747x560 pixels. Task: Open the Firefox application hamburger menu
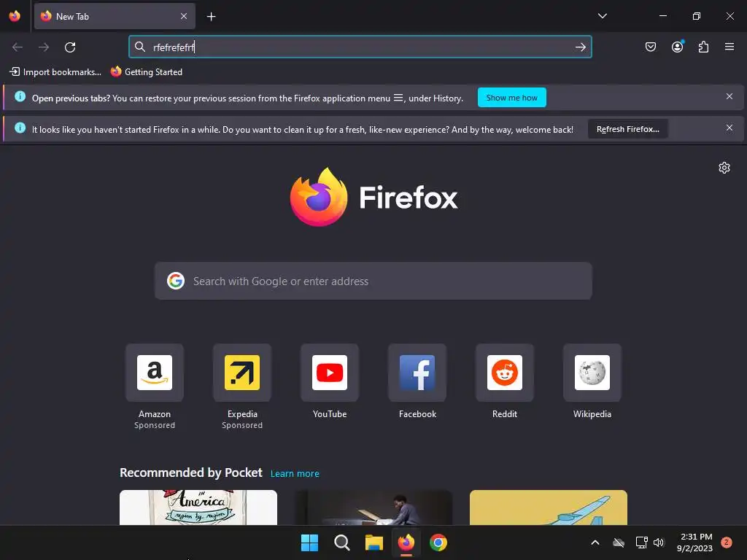(x=729, y=47)
